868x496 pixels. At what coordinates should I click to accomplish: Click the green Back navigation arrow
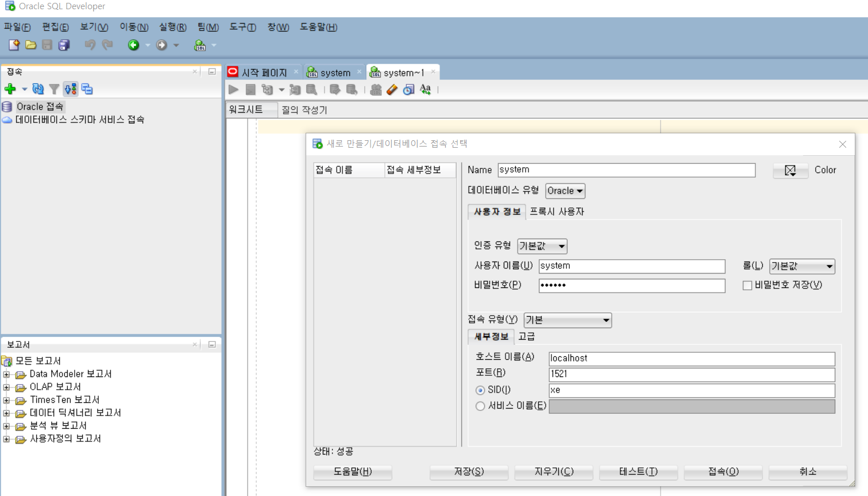pyautogui.click(x=133, y=45)
